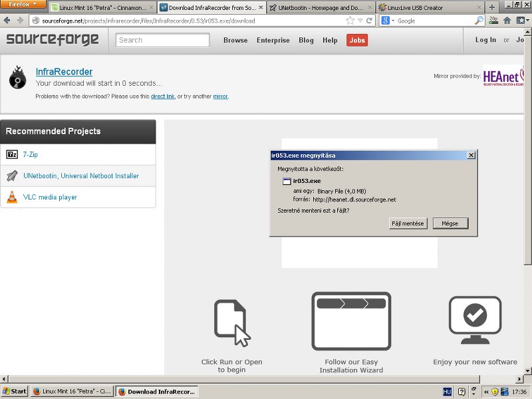The width and height of the screenshot is (532, 399).
Task: Click the Enjoy your new software monitor icon
Action: point(475,320)
